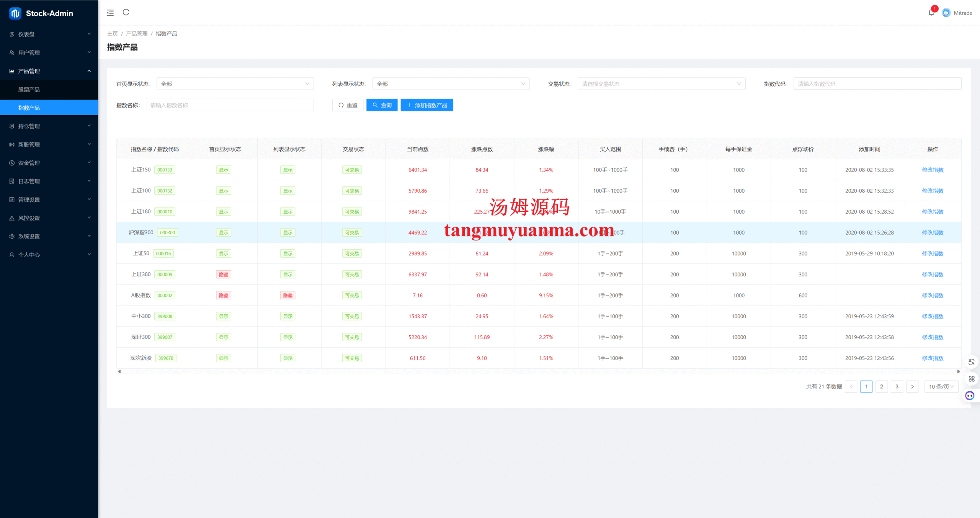Open the translate floating icon
This screenshot has width=980, height=518.
pos(971,362)
